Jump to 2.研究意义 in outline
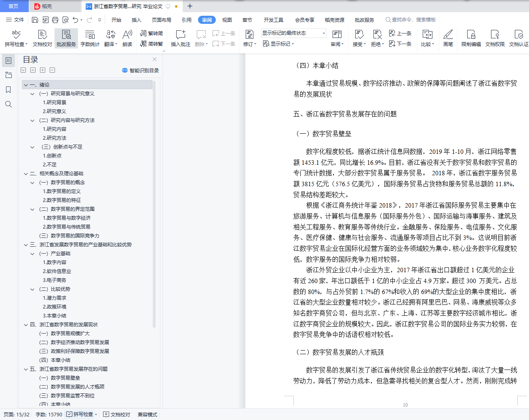Viewport: 529px width, 420px height. coord(55,111)
